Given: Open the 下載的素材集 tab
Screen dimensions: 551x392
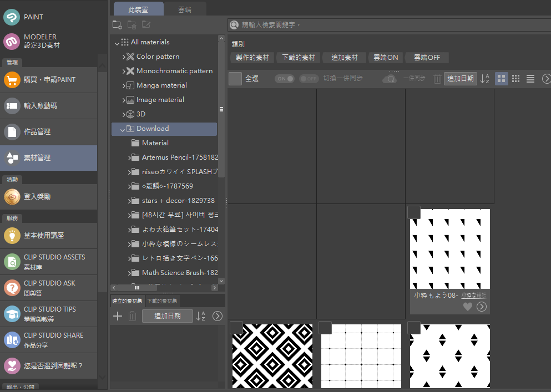Looking at the screenshot, I should tap(162, 301).
